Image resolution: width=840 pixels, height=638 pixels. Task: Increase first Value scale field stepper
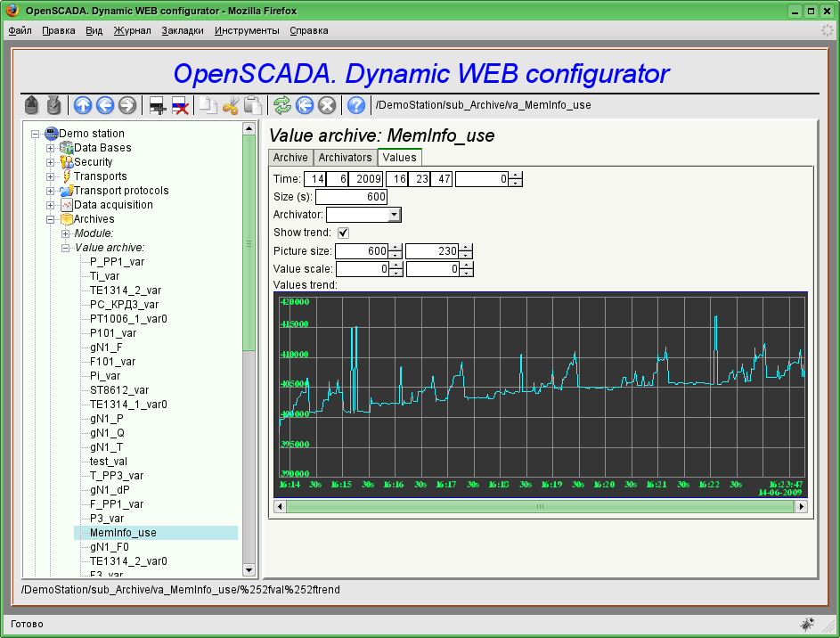coord(396,266)
